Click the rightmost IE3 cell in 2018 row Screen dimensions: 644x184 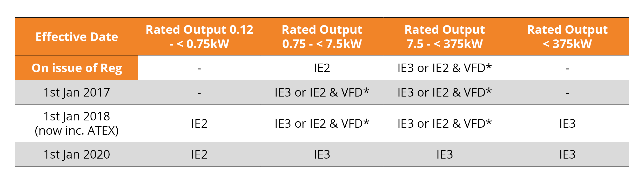coord(567,124)
